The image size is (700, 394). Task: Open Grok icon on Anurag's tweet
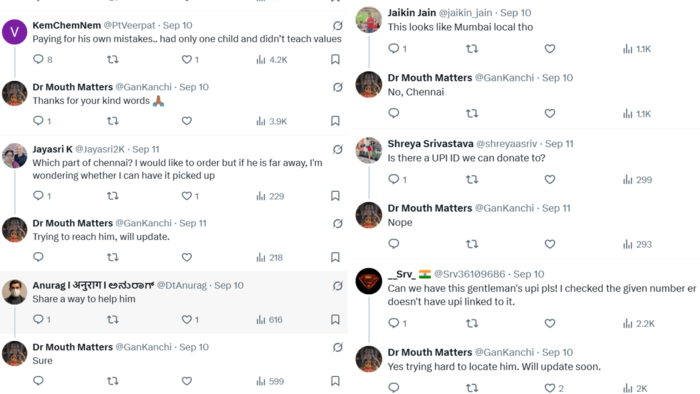point(338,286)
